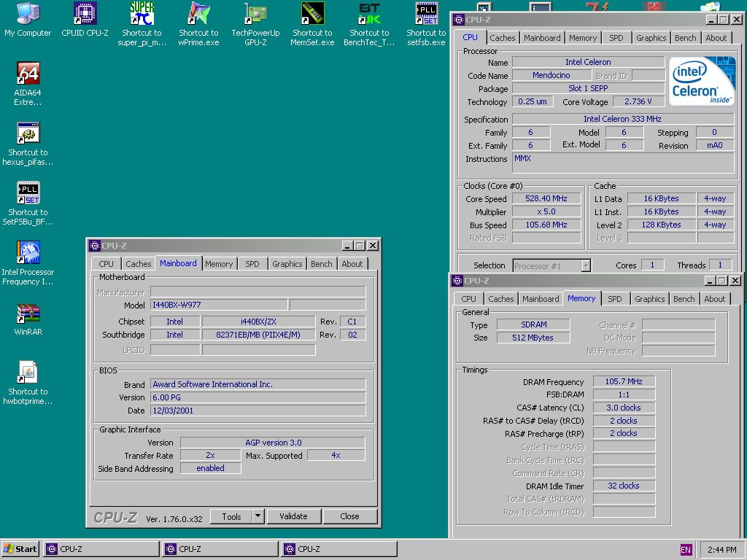Image resolution: width=747 pixels, height=560 pixels.
Task: Click the motherboard Model field I440BX-W977
Action: pos(219,305)
